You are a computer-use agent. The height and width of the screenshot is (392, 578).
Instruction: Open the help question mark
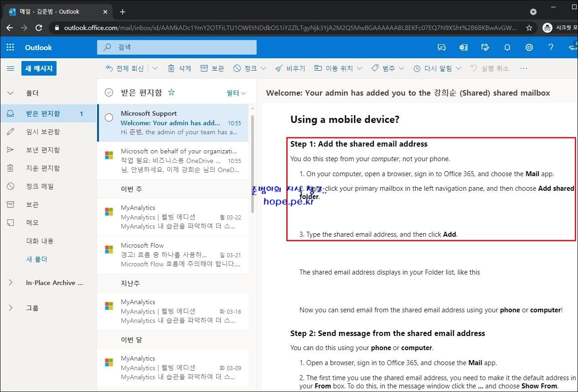[551, 47]
